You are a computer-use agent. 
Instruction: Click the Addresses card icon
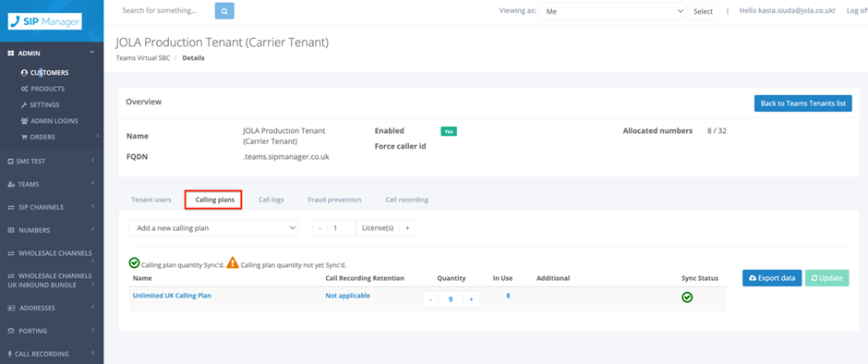click(x=11, y=308)
